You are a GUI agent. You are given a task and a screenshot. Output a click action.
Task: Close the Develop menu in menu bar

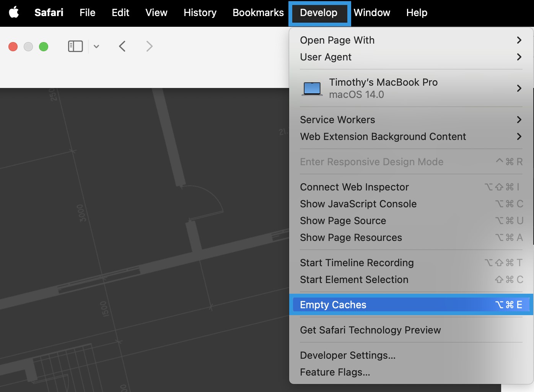[x=319, y=13]
